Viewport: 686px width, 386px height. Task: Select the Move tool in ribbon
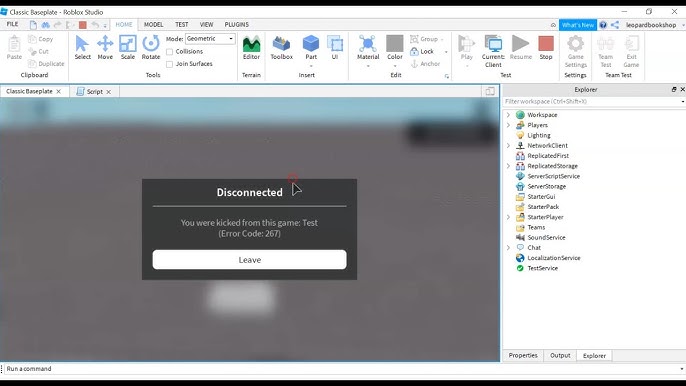click(105, 48)
